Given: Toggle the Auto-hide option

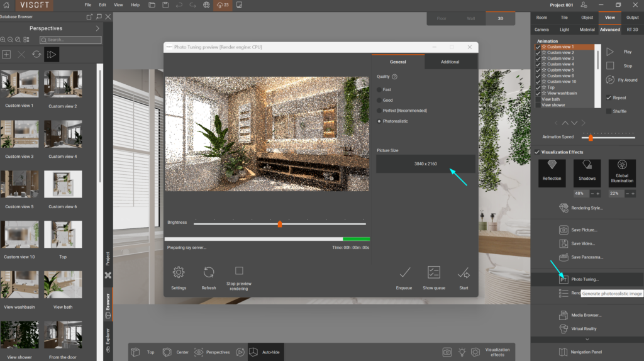Looking at the screenshot, I should click(x=265, y=352).
